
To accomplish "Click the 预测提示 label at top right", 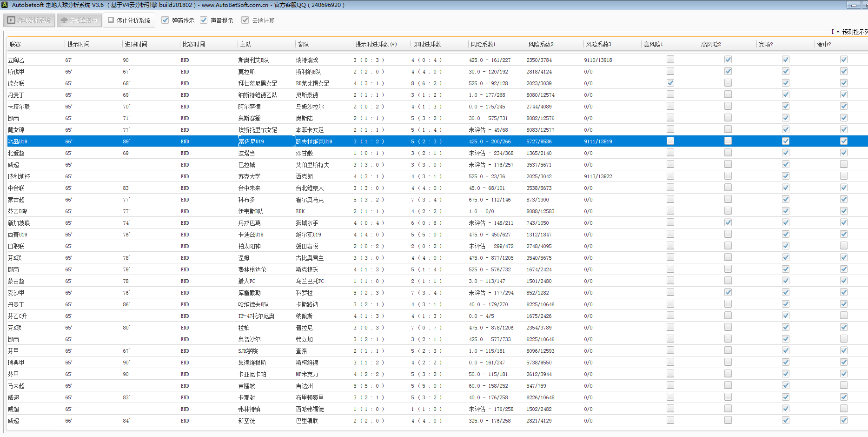I will coord(854,32).
